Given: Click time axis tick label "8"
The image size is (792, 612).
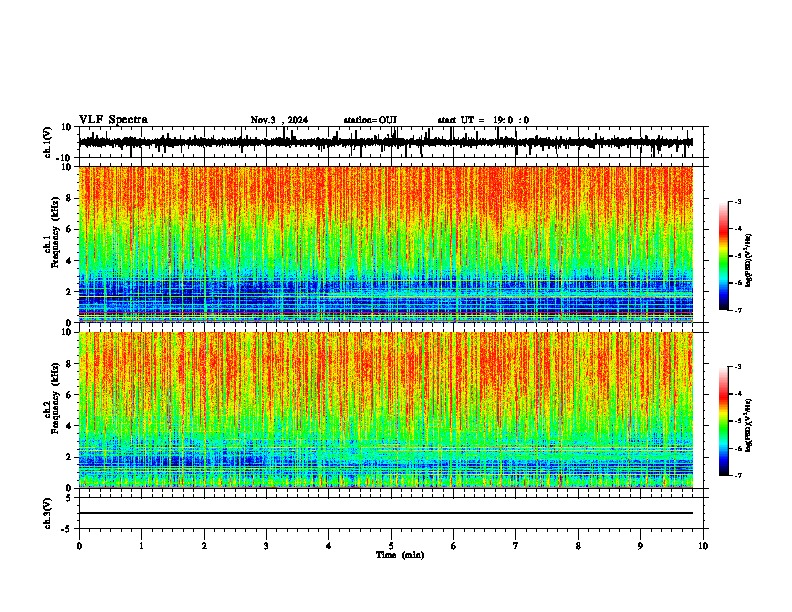Looking at the screenshot, I should [578, 546].
